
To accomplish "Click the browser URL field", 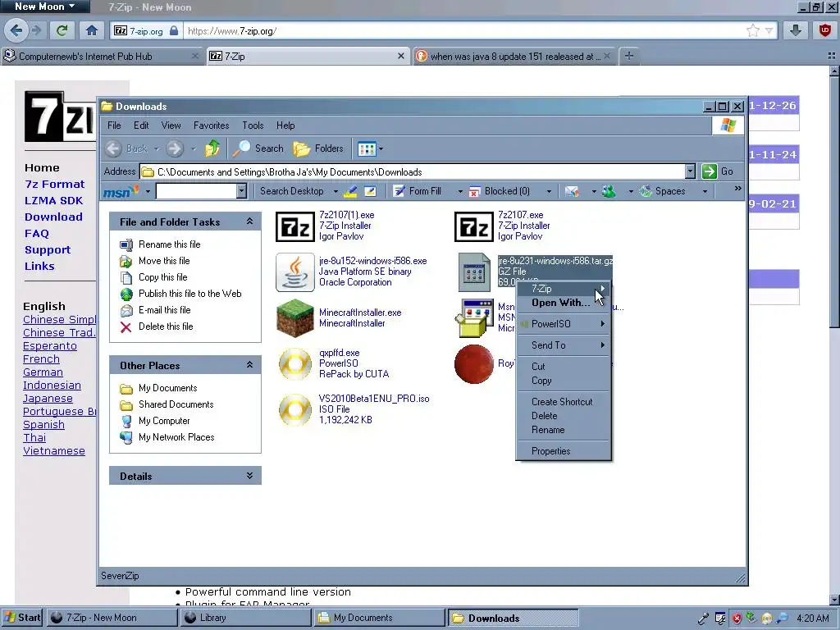I will click(465, 31).
